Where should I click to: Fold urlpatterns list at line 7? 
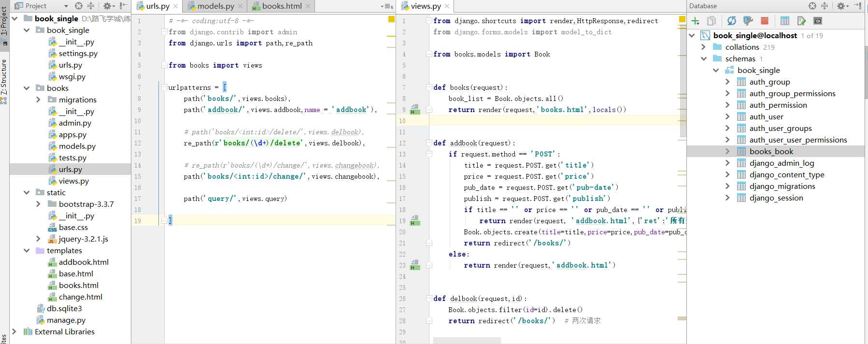point(164,87)
